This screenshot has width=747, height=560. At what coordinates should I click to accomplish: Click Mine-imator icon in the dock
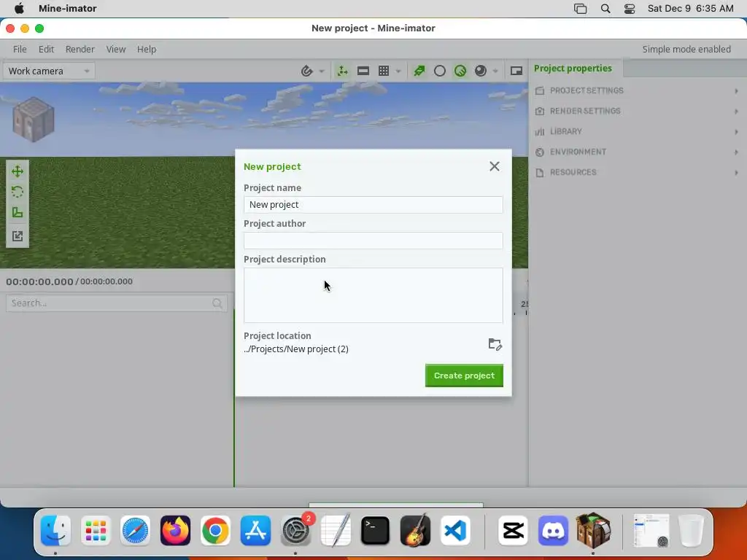[593, 529]
